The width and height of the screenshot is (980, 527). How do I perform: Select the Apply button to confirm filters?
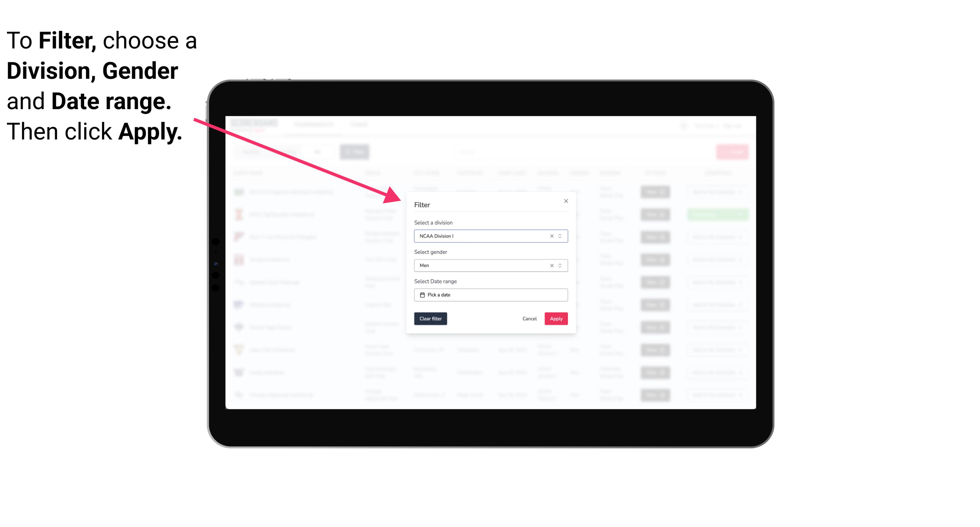point(555,319)
